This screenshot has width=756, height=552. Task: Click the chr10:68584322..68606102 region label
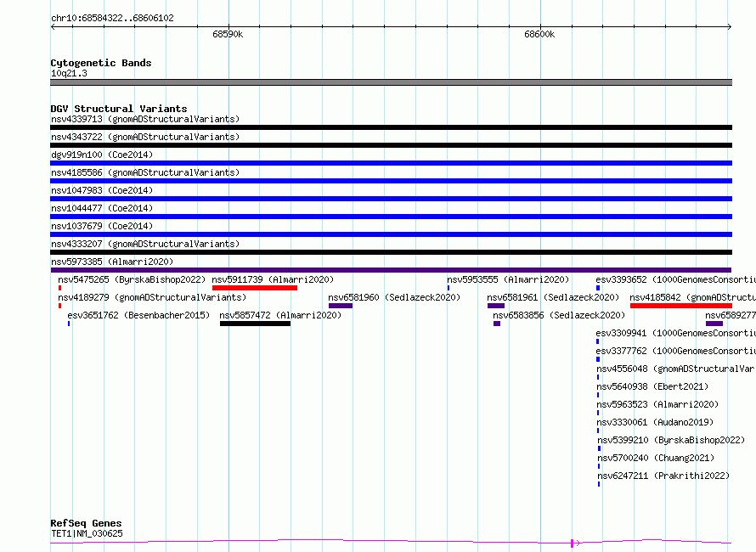[x=112, y=18]
